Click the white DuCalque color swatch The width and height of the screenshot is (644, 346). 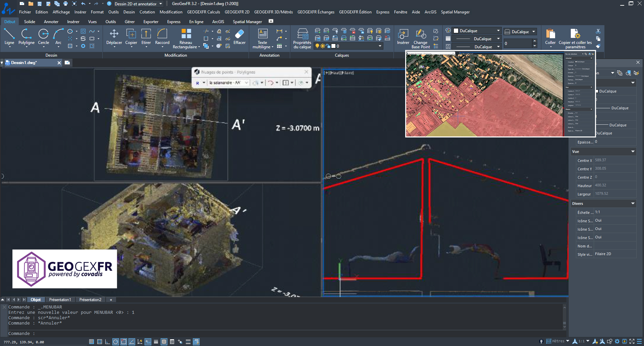(456, 31)
